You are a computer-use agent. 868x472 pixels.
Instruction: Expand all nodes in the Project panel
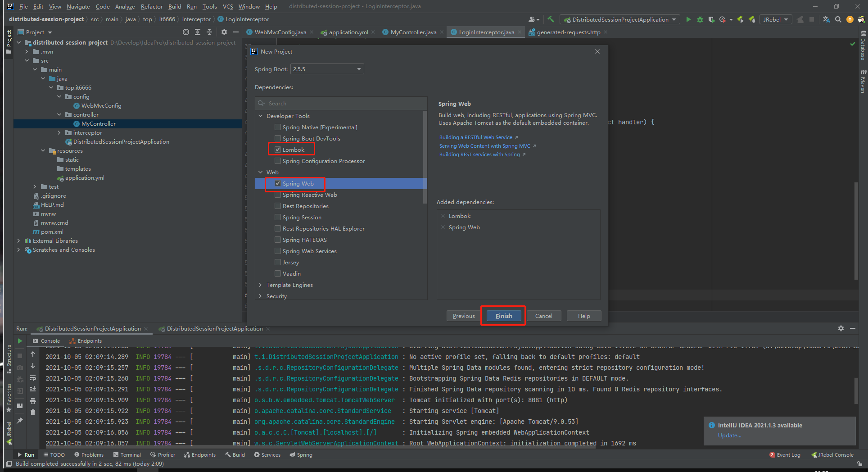coord(198,32)
